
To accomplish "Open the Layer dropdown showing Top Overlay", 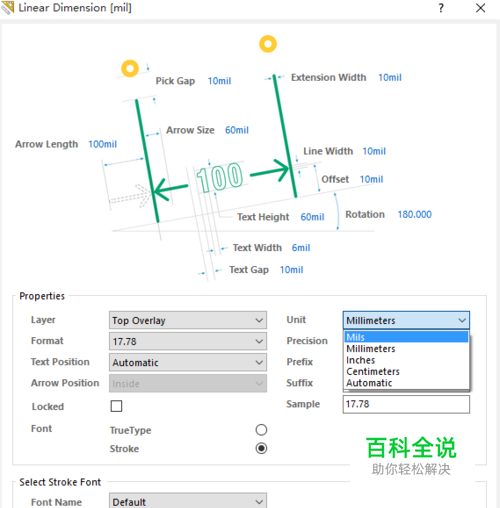I will (x=188, y=320).
